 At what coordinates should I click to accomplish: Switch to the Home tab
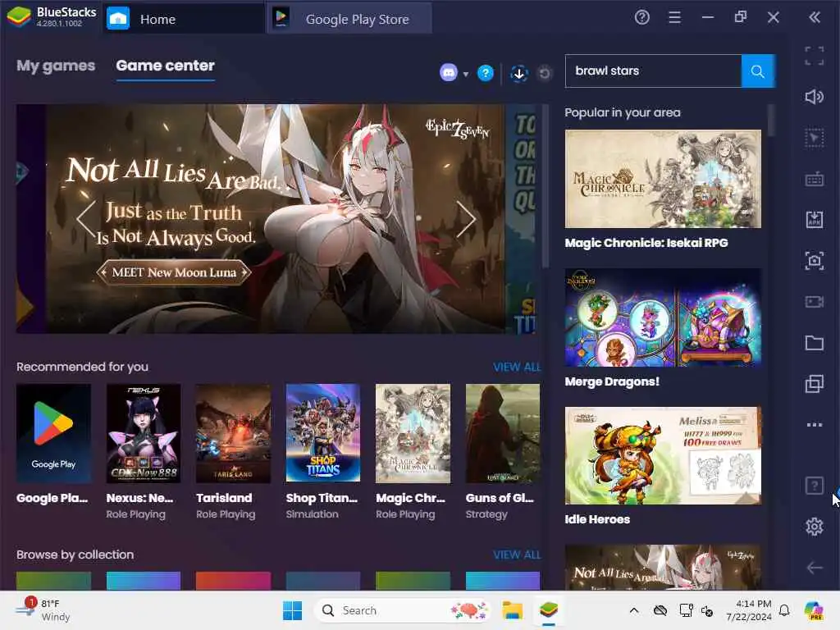[182, 19]
